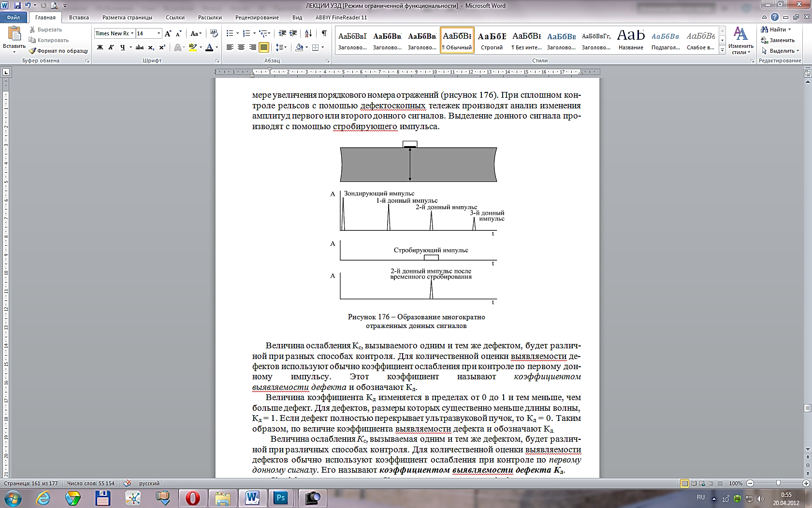Click the Bulleted List icon
Viewport: 812px width, 508px height.
pos(230,33)
